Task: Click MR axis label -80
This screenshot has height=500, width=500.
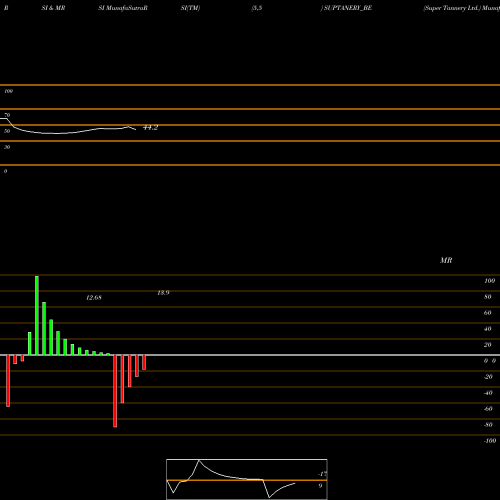Action: click(x=488, y=425)
